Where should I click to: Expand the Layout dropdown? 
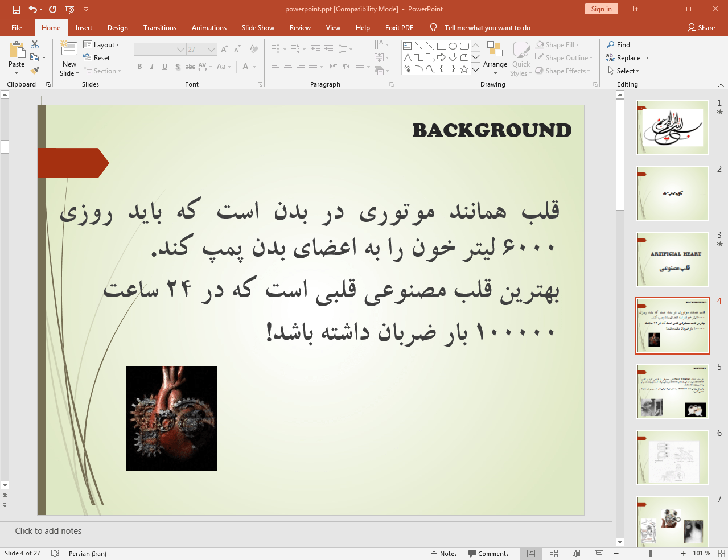(101, 45)
